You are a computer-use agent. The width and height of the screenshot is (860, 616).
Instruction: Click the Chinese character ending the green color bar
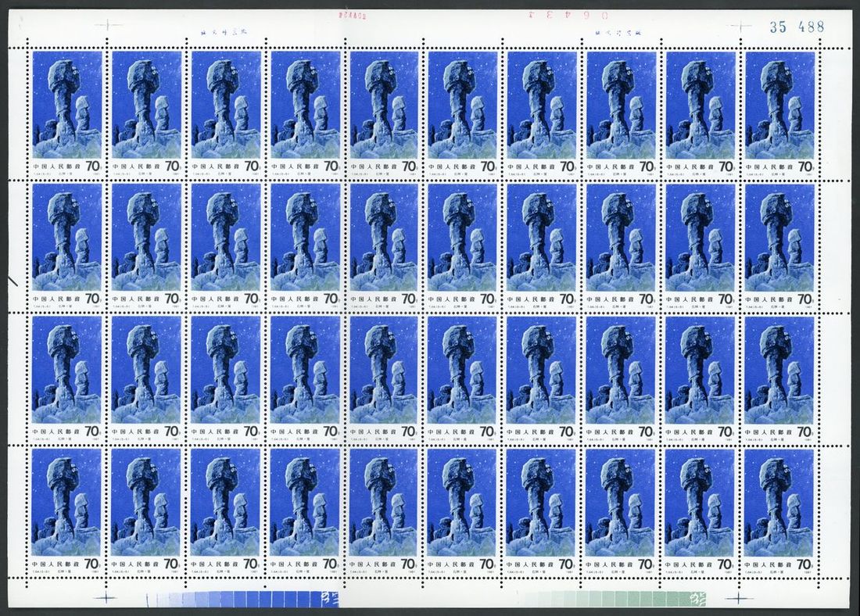pyautogui.click(x=697, y=599)
